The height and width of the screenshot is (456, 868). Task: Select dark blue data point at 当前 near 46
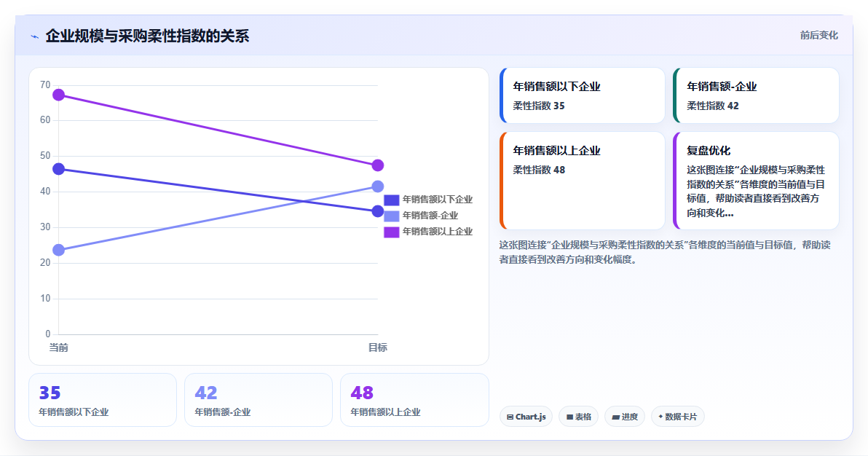click(x=59, y=169)
